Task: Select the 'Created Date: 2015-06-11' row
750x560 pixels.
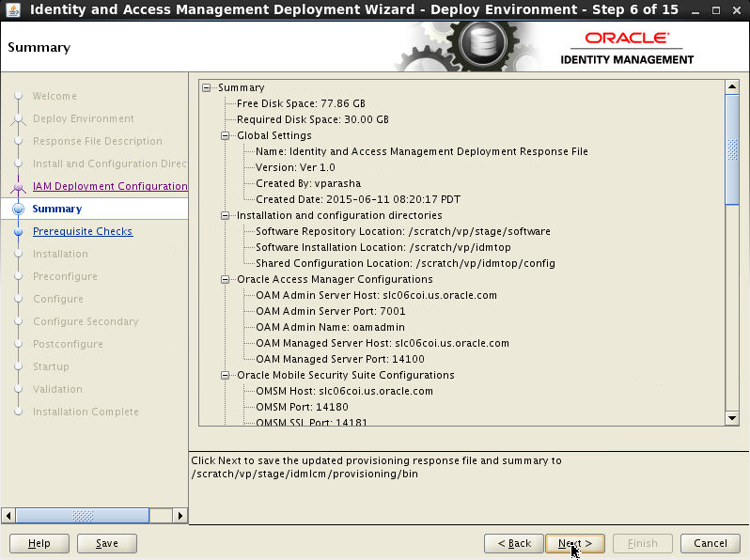Action: [358, 199]
